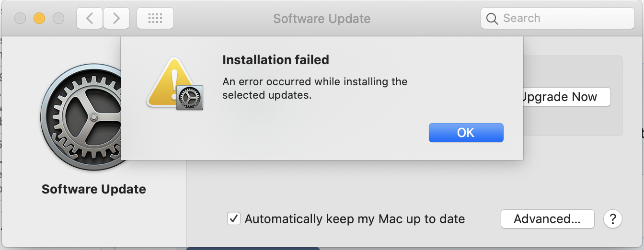
Task: Click the Installation failed heading
Action: click(x=276, y=60)
